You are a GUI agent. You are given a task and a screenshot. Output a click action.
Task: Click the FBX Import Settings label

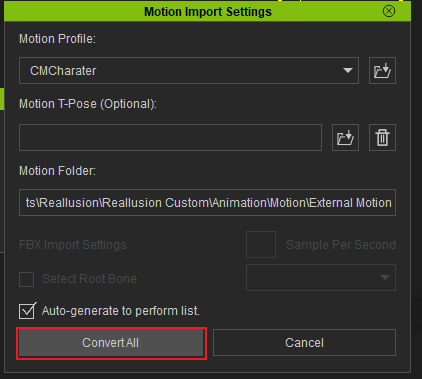click(x=73, y=245)
